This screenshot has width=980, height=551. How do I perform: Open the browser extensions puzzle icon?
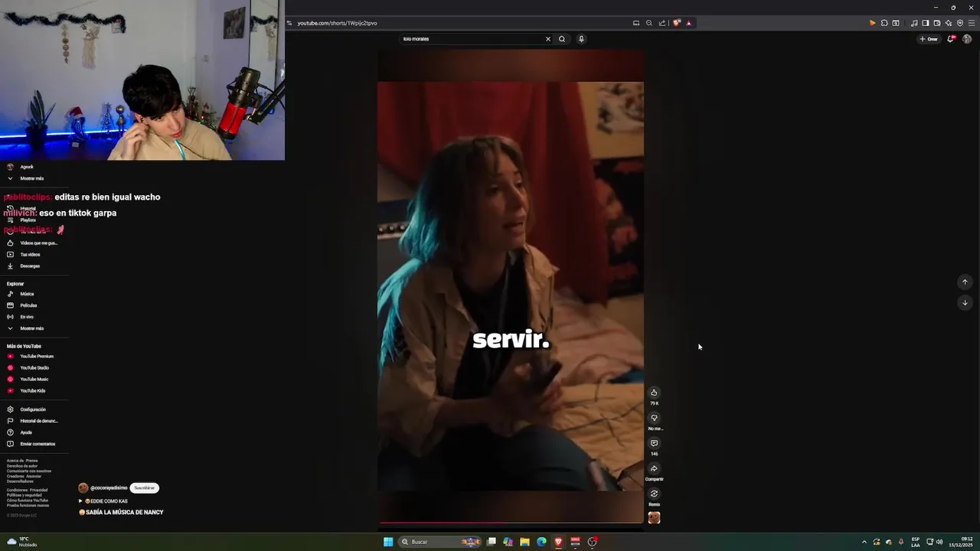[884, 23]
